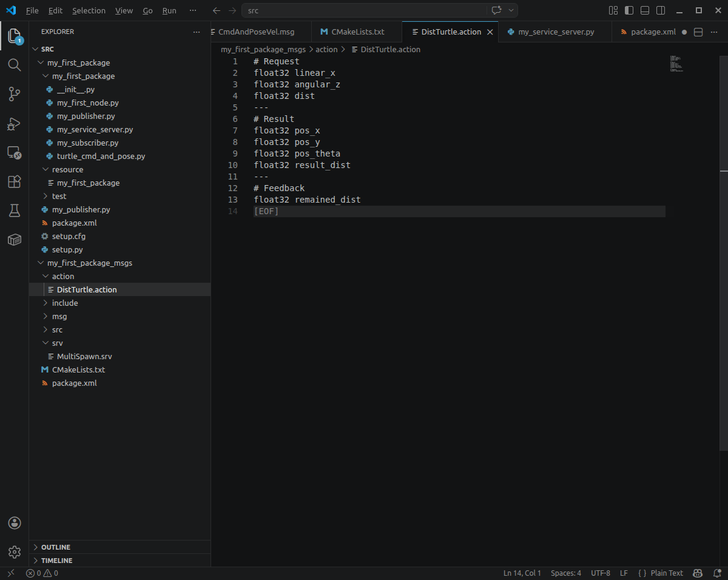The width and height of the screenshot is (728, 580).
Task: Open Explorer views and more actions ellipsis
Action: [x=196, y=32]
